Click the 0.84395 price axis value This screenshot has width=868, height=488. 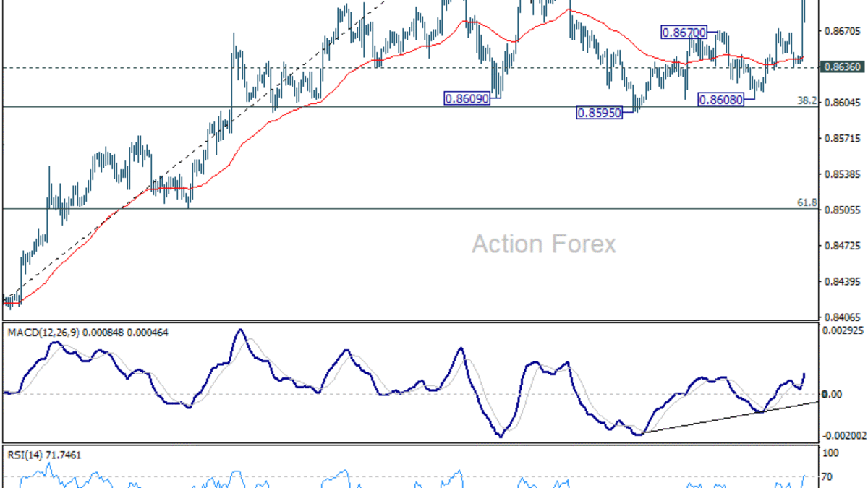coord(841,281)
